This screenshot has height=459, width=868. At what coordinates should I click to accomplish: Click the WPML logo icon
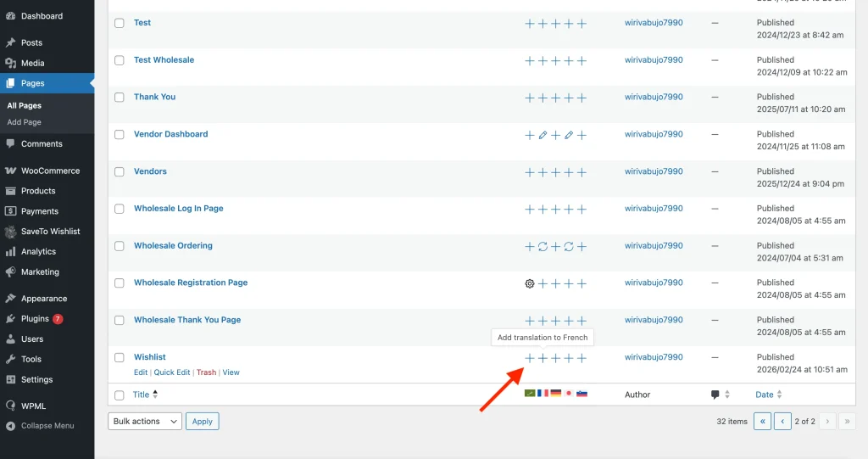pos(10,406)
